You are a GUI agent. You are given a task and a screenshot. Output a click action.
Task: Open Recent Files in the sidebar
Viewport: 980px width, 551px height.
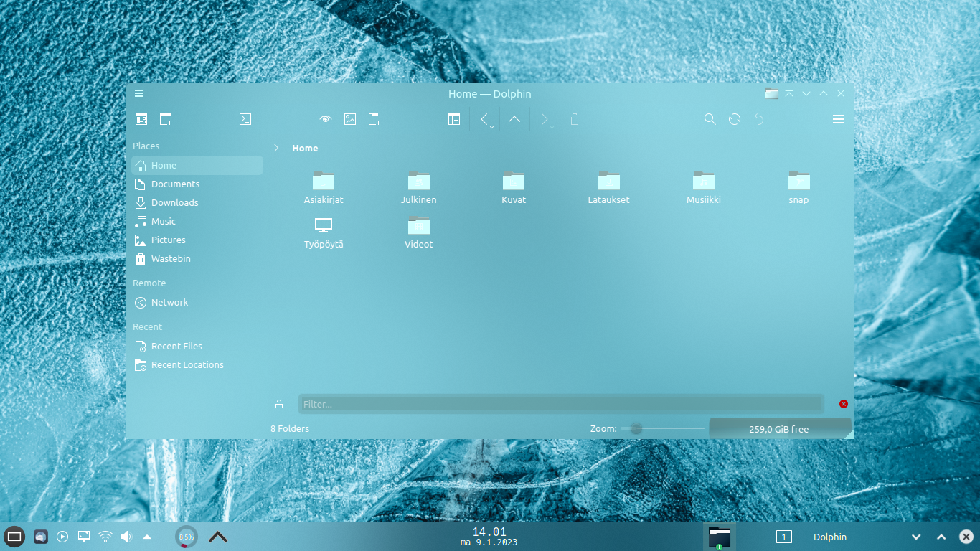coord(197,346)
